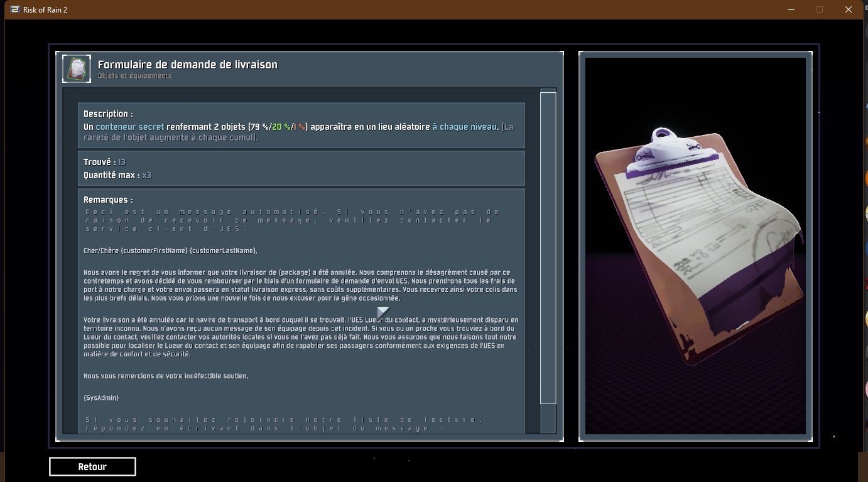The image size is (868, 482).
Task: Click the 3D clipboard model preview
Action: coord(695,251)
